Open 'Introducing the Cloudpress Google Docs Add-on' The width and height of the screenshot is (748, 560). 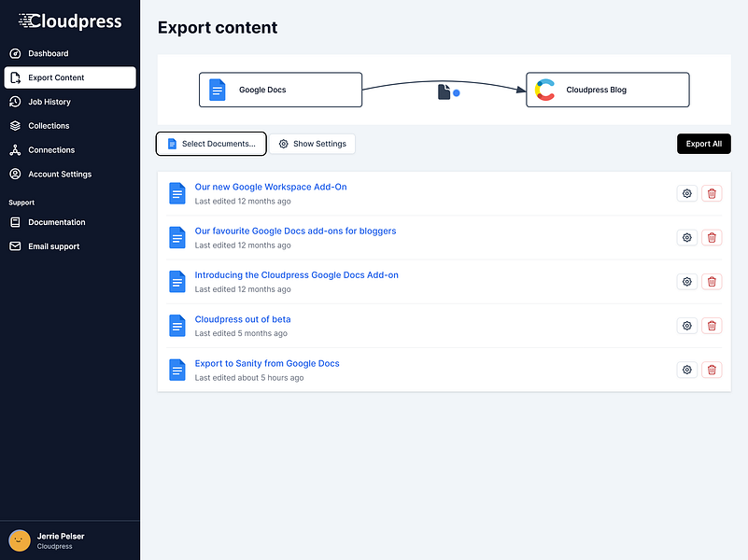pyautogui.click(x=296, y=275)
